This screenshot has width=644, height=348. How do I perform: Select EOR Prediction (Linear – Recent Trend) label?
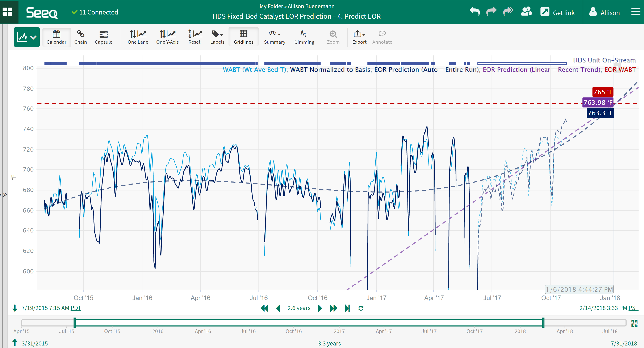pyautogui.click(x=542, y=70)
